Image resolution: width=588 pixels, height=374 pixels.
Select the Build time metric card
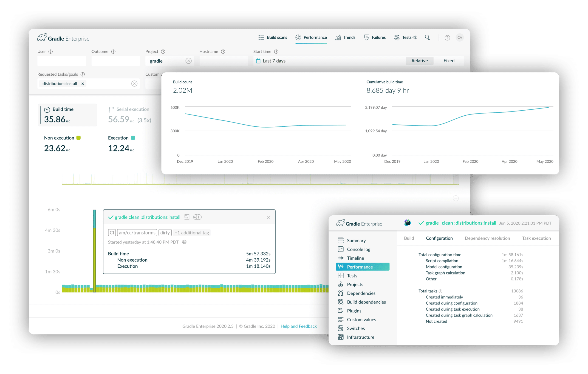67,115
